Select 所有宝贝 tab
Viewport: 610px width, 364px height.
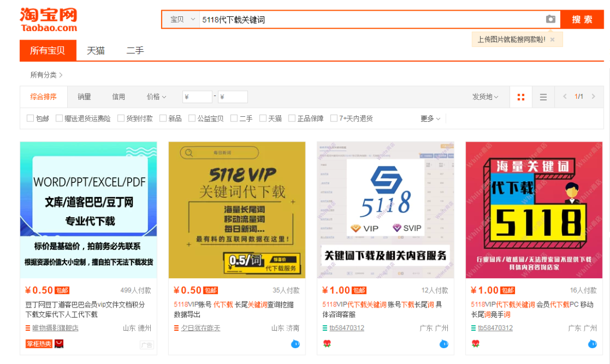48,51
